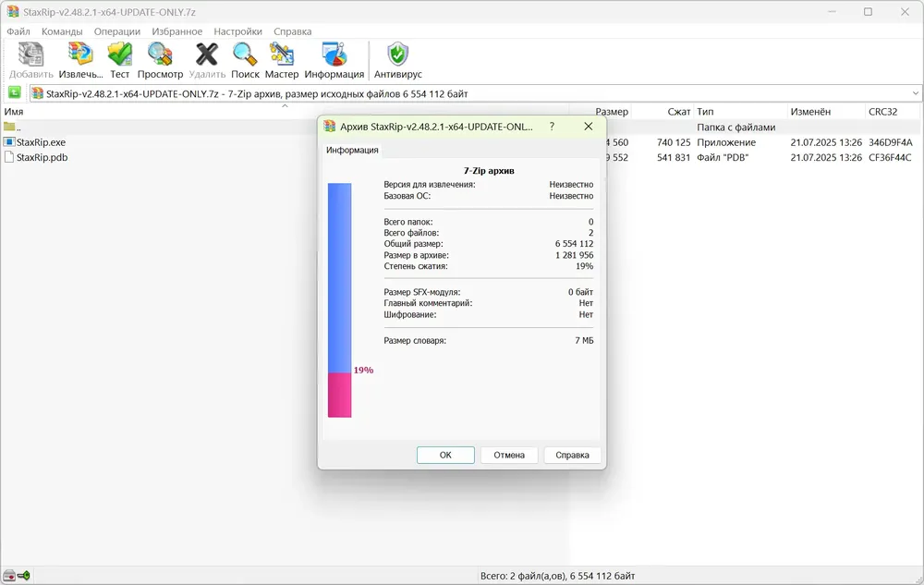This screenshot has height=585, width=924.
Task: Confirm dialog with OK button
Action: click(445, 455)
